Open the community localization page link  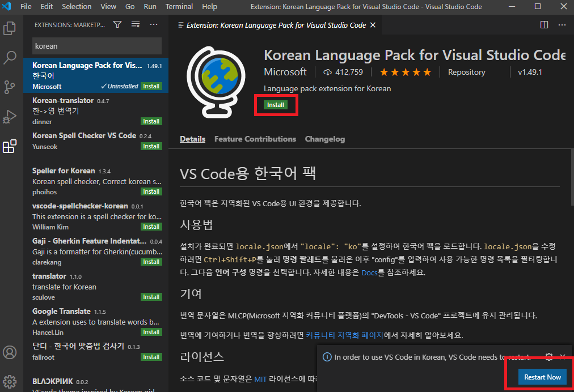(344, 335)
